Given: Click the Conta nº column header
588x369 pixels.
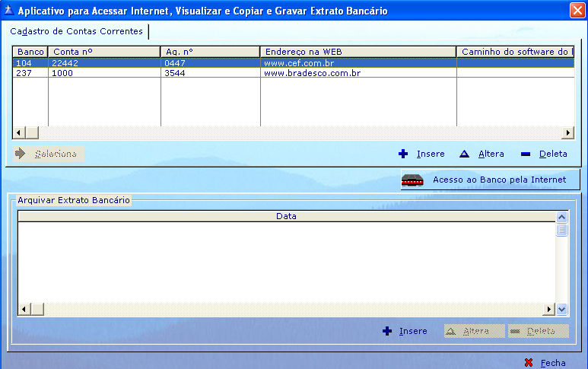Looking at the screenshot, I should coord(104,52).
